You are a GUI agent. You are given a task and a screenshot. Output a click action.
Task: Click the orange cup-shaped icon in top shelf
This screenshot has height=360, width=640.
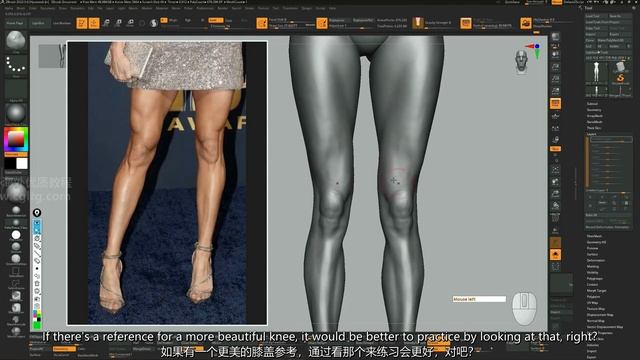pyautogui.click(x=418, y=23)
